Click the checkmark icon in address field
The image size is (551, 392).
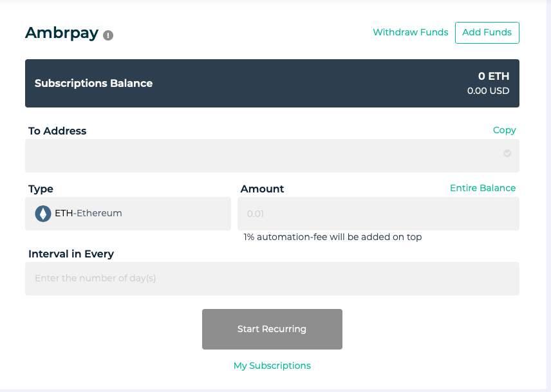point(507,153)
